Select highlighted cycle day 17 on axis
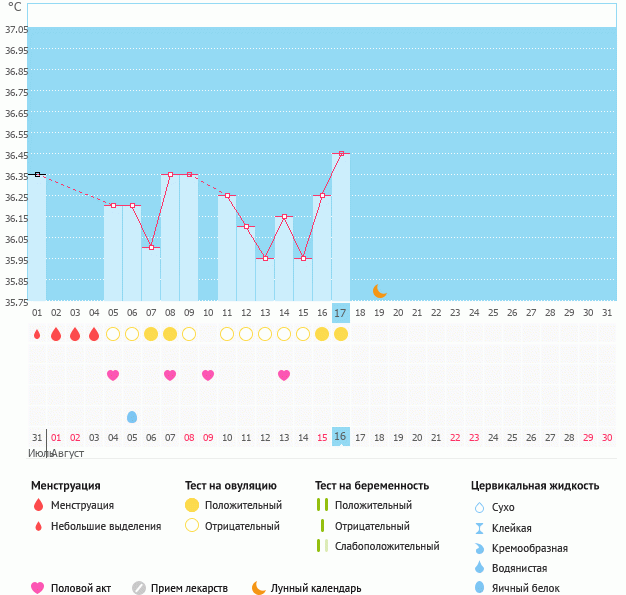Image resolution: width=626 pixels, height=595 pixels. coord(341,313)
